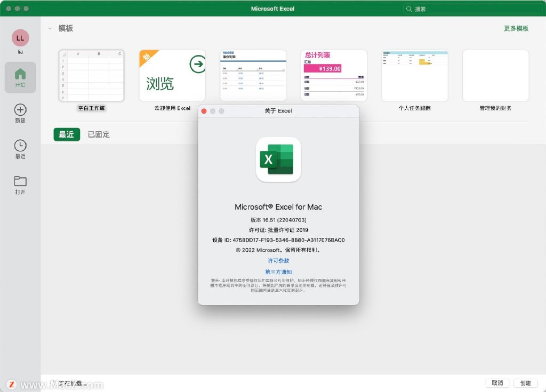Click the 正在加载 status text
The height and width of the screenshot is (392, 546).
coord(73,383)
